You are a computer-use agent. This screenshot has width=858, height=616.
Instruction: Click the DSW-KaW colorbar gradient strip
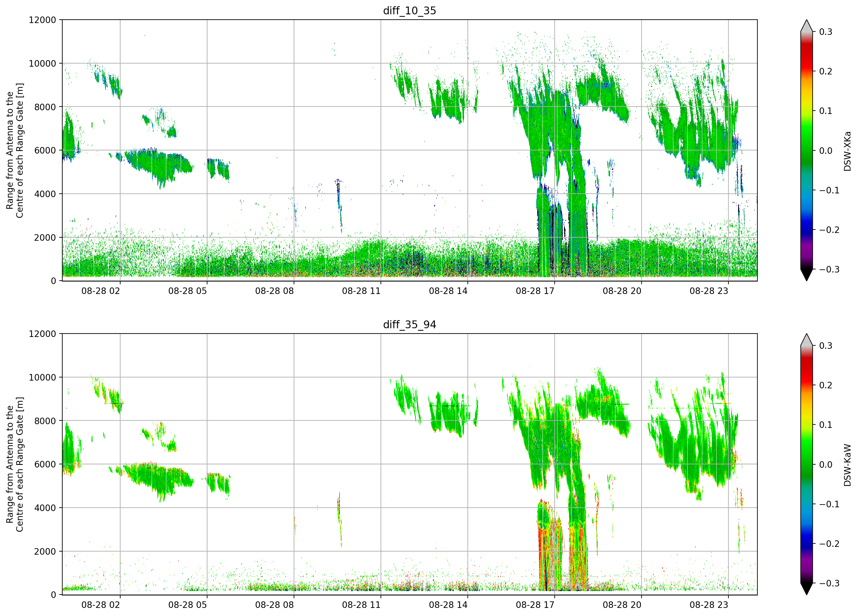[807, 464]
